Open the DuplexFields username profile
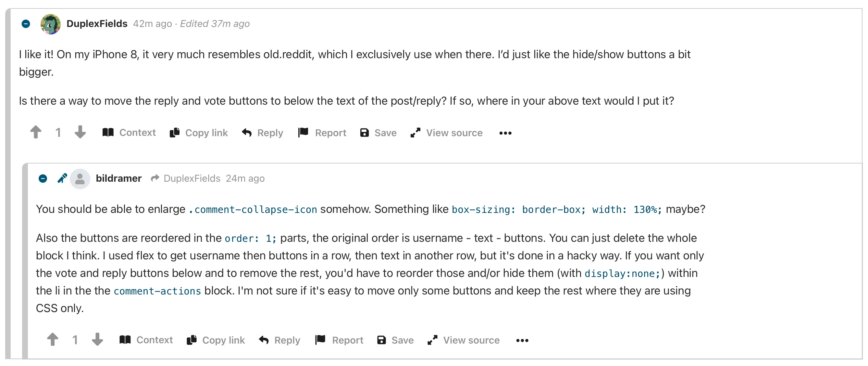The image size is (868, 366). coord(97,24)
